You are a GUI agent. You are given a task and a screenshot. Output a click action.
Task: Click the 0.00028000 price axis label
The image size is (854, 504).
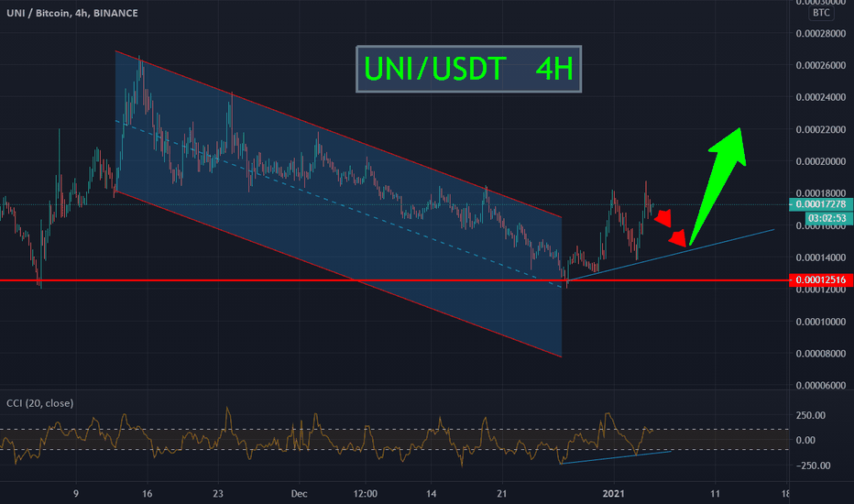(821, 34)
